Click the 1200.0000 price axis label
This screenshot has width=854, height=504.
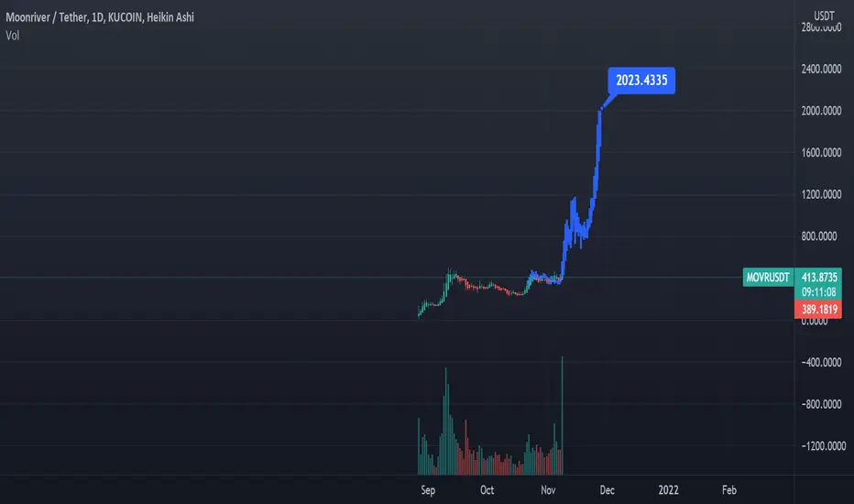[821, 194]
